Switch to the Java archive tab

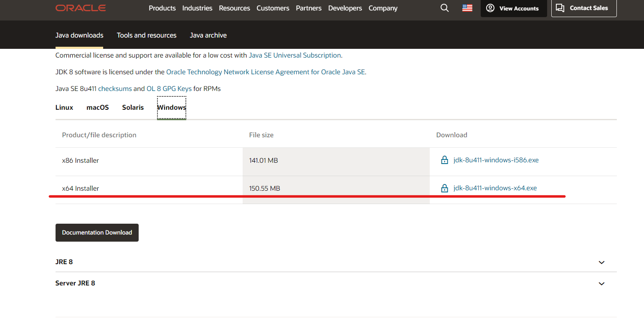pyautogui.click(x=208, y=35)
